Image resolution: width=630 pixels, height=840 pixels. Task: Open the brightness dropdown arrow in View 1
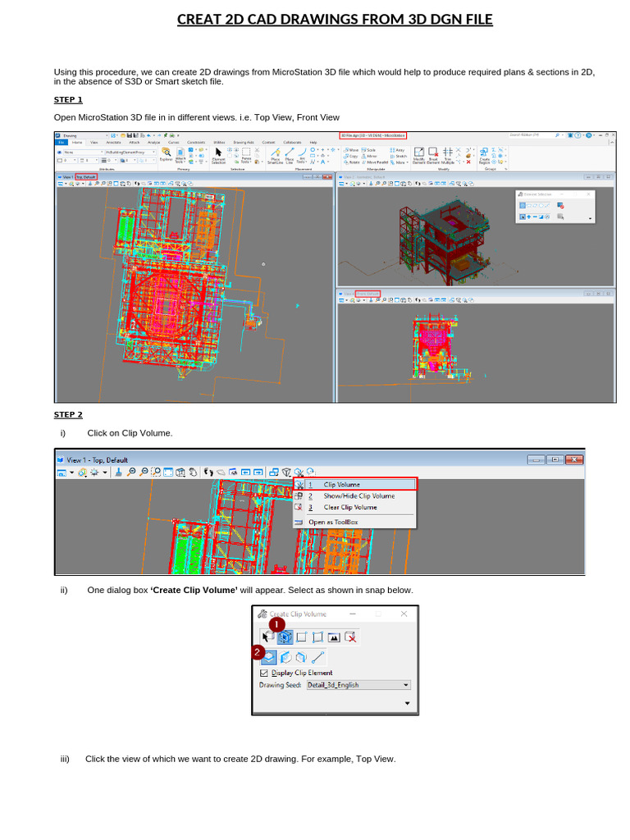[105, 472]
